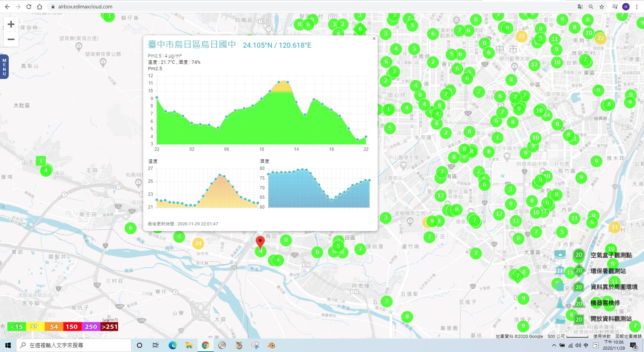Bookmark this page with the star

click(602, 7)
